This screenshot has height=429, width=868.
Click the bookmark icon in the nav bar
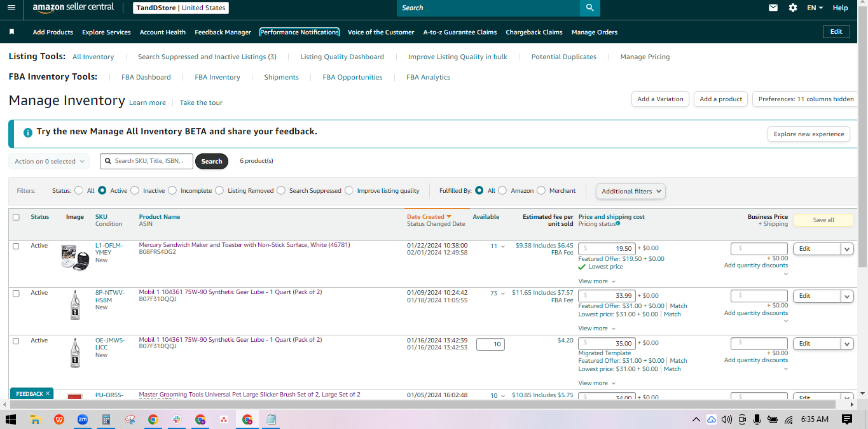11,32
